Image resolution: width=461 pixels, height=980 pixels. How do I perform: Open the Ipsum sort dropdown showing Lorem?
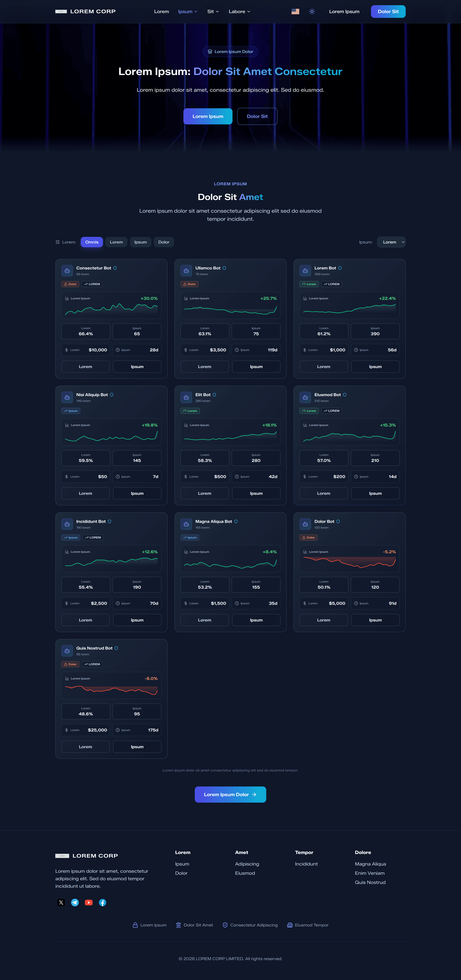coord(391,242)
